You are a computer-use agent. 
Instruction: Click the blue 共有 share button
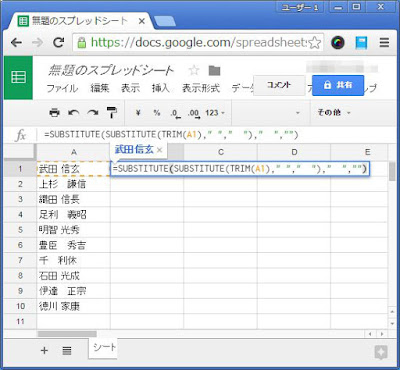pos(338,85)
